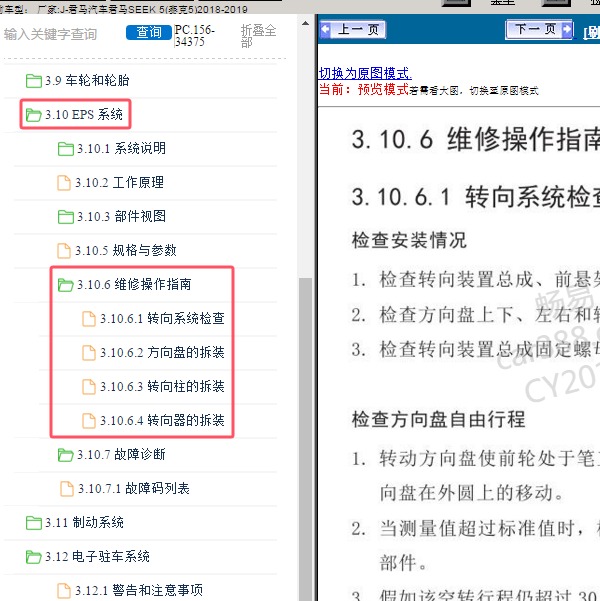600x601 pixels.
Task: Collapse the 3.10 EPS 系统 folder icon
Action: point(34,115)
